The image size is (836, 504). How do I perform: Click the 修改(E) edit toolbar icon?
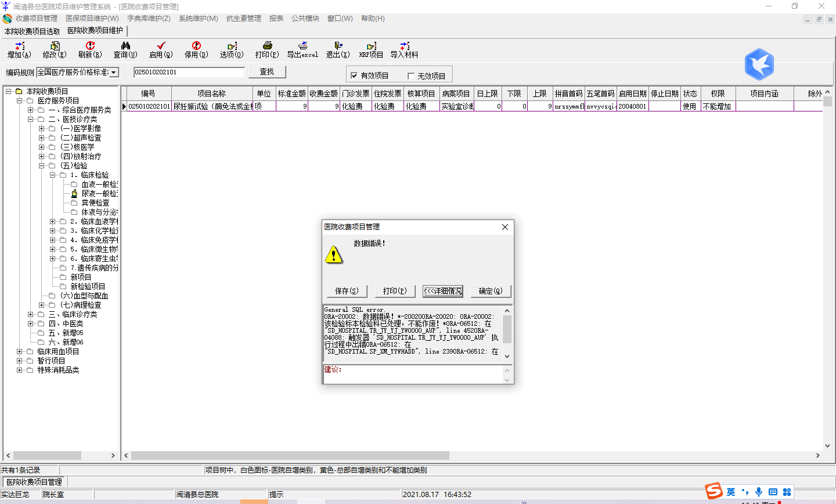[55, 46]
